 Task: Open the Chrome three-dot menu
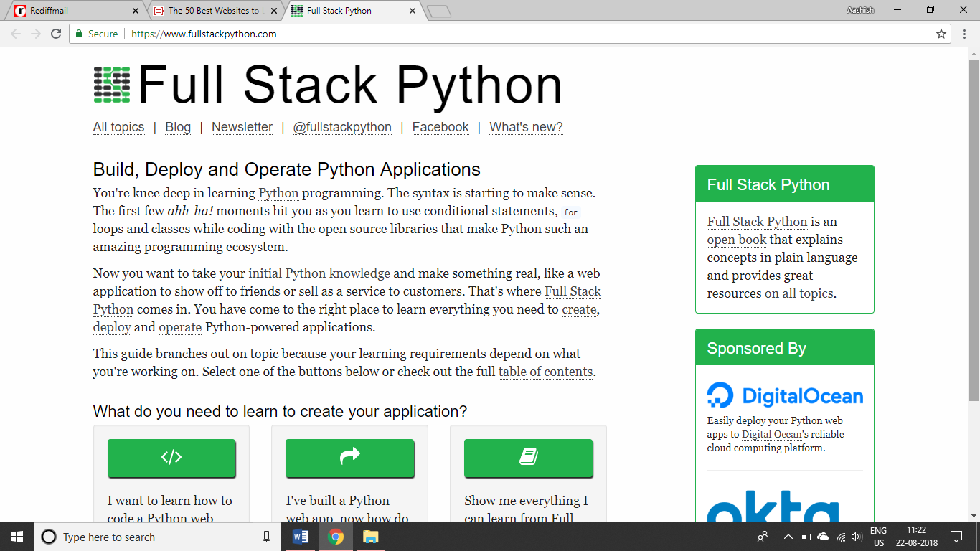pyautogui.click(x=965, y=34)
